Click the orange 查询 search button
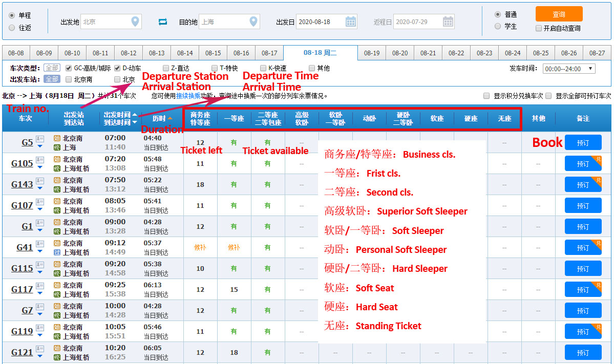This screenshot has height=364, width=614. tap(559, 14)
